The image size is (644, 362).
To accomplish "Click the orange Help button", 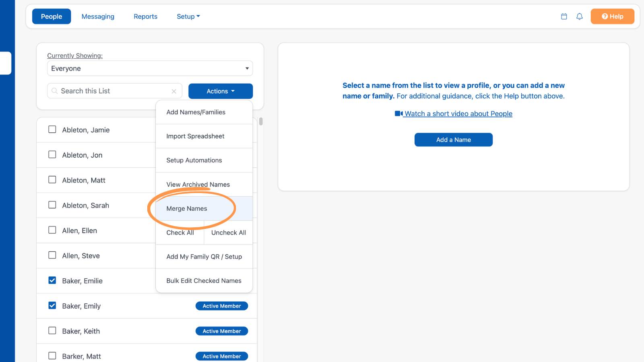I will click(612, 16).
